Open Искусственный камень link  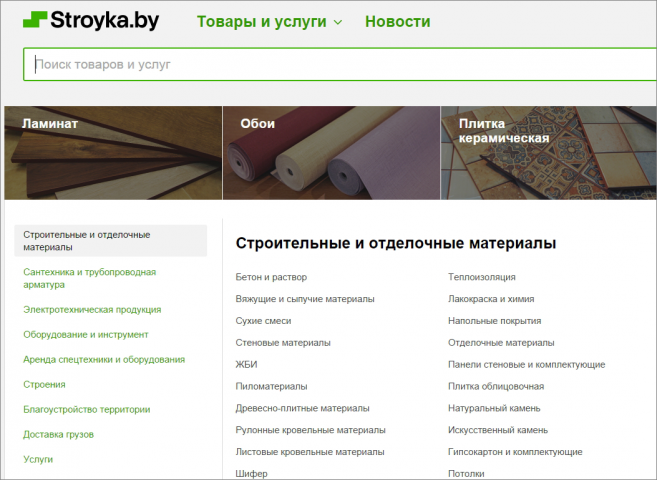click(x=498, y=430)
